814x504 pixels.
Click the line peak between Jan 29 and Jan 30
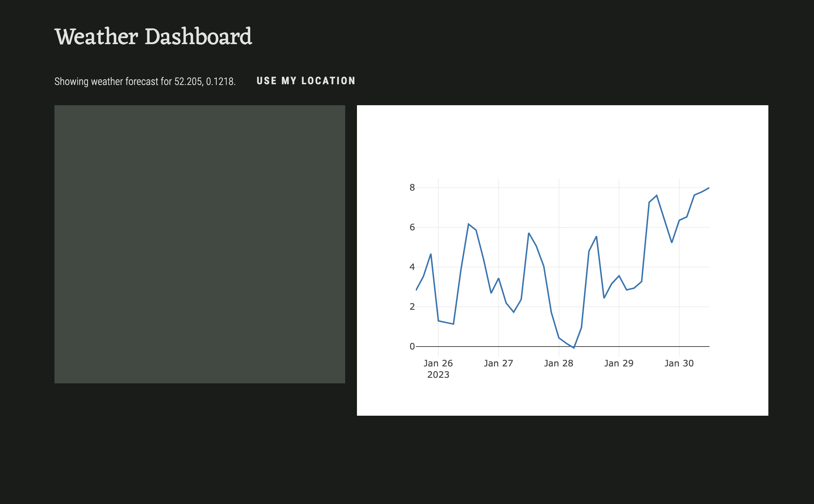tap(656, 195)
